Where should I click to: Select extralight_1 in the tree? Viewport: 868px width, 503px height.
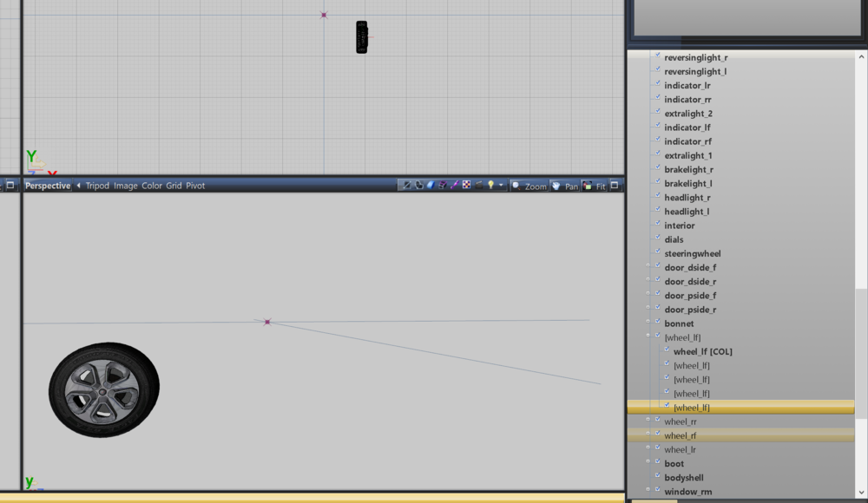[x=688, y=155]
